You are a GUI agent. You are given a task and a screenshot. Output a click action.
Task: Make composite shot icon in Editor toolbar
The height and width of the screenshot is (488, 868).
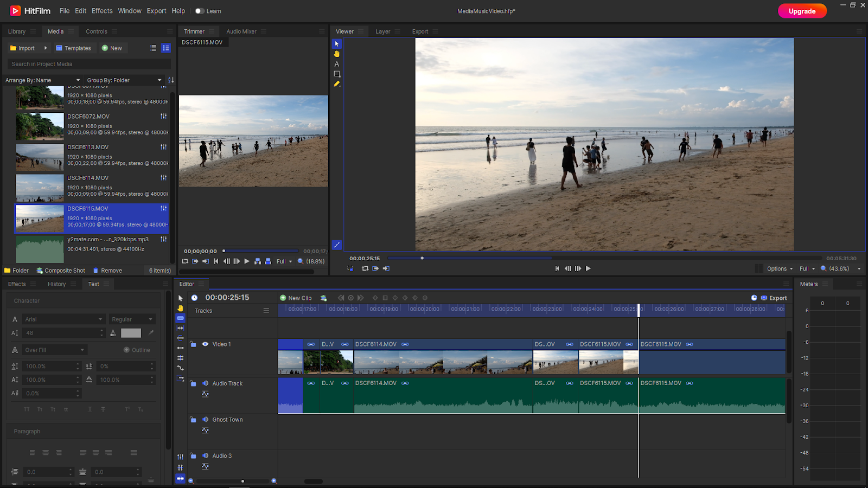(x=324, y=298)
